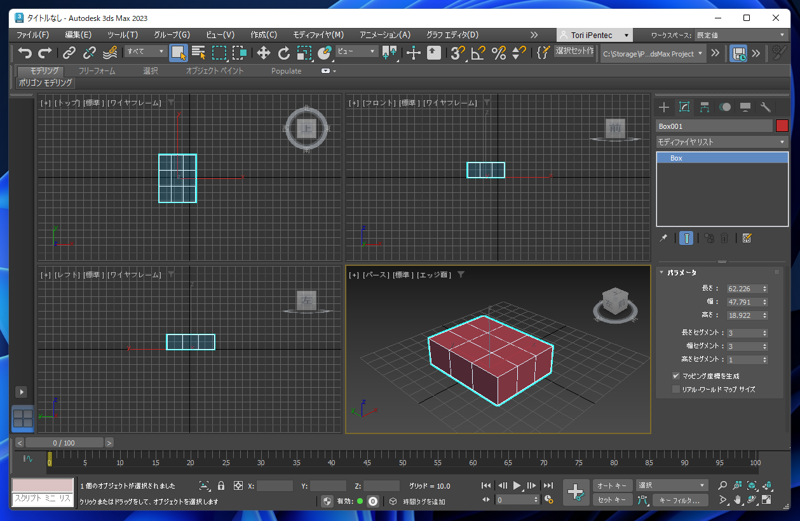Viewport: 800px width, 521px height.
Task: Open the Display panel tab icon
Action: tap(745, 107)
